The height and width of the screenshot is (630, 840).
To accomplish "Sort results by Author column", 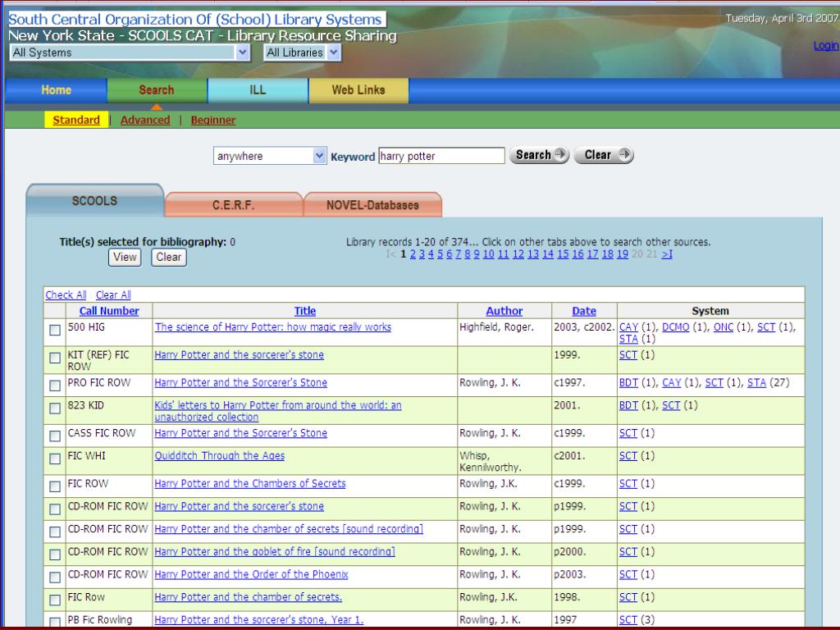I will point(504,311).
